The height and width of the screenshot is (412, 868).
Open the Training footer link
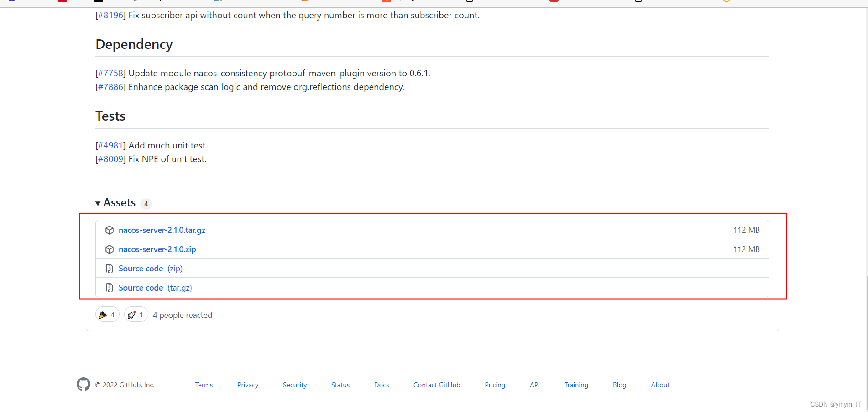click(x=576, y=385)
